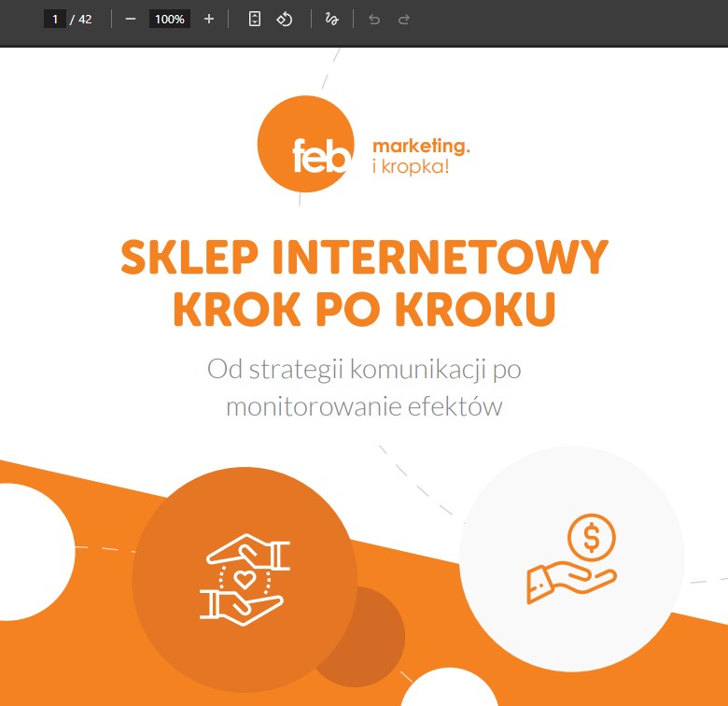Image resolution: width=728 pixels, height=706 pixels.
Task: Click 'monitorowanie efektów' subtitle line
Action: pyautogui.click(x=364, y=406)
